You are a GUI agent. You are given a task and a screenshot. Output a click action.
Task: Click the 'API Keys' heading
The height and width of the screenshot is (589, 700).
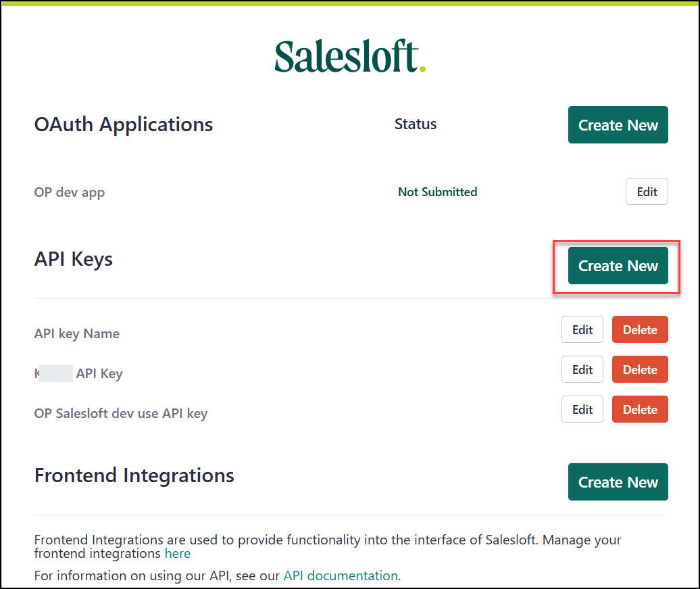point(73,259)
